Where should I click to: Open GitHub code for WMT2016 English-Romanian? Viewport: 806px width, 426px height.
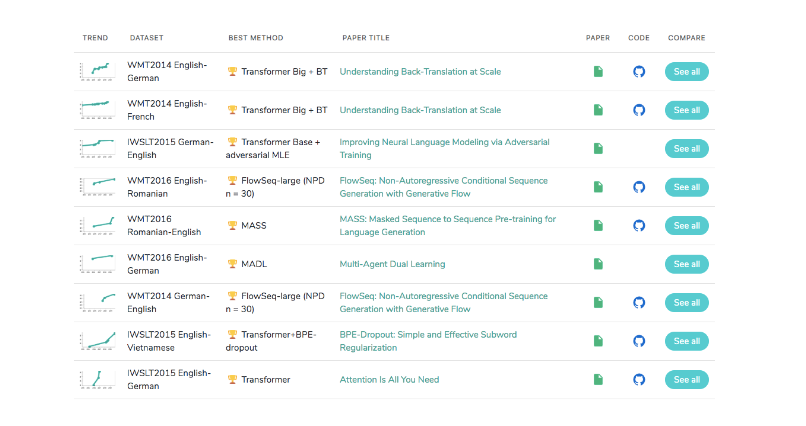pos(639,187)
